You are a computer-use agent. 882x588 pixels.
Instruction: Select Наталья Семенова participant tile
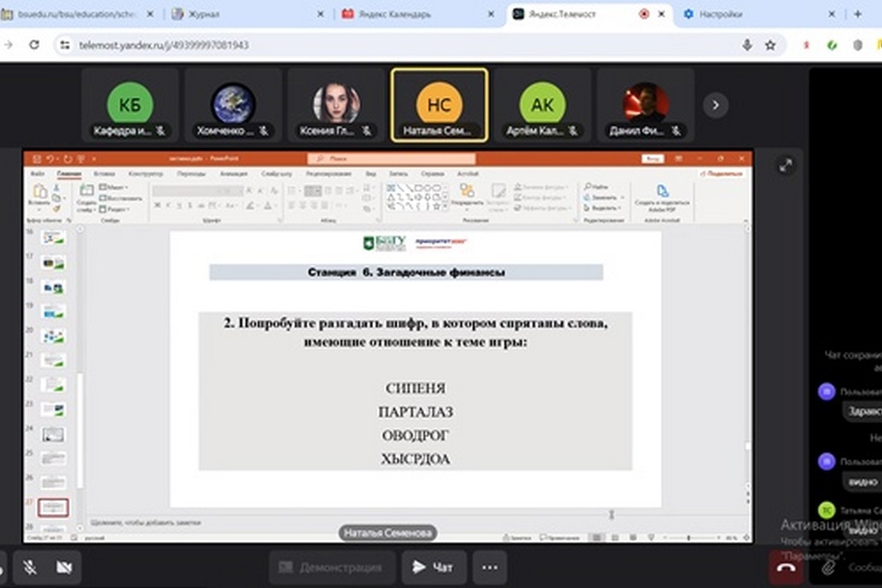[x=438, y=105]
